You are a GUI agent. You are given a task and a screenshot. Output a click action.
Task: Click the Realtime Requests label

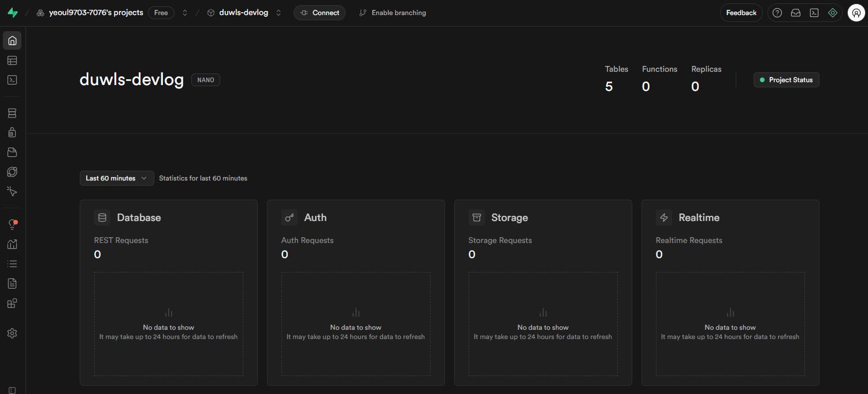pyautogui.click(x=689, y=240)
